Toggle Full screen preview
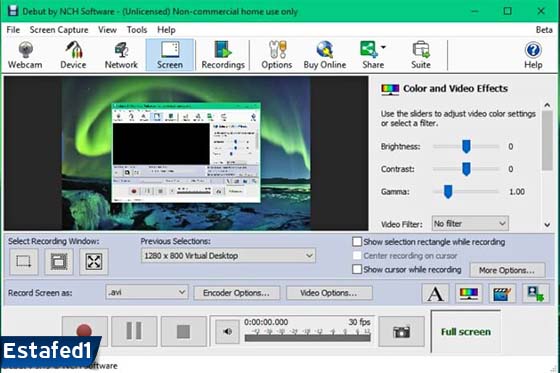Viewport: 560px width, 373px height. pyautogui.click(x=466, y=332)
